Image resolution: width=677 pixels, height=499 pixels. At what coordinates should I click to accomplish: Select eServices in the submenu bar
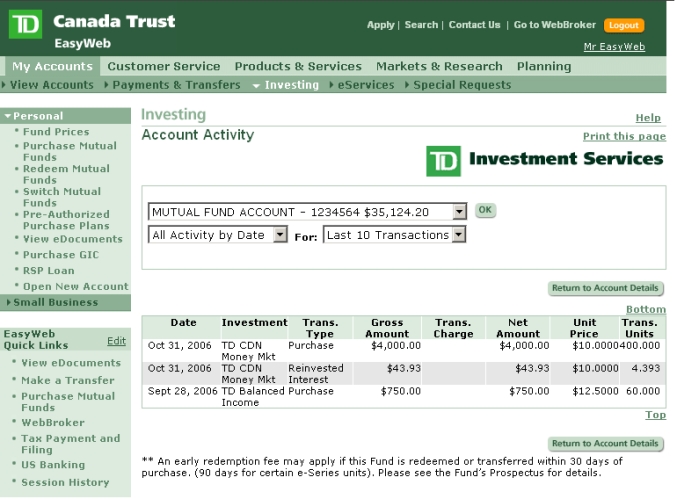pos(366,85)
